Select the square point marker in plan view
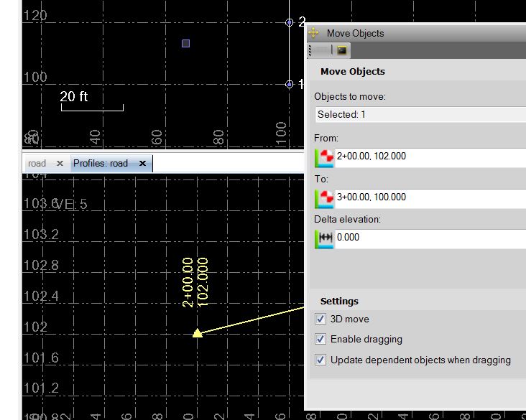Screen dimensions: 526x420 click(x=186, y=43)
